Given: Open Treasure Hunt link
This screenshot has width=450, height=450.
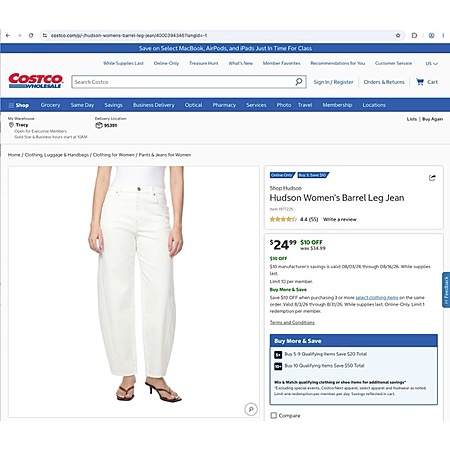Looking at the screenshot, I should [x=204, y=63].
